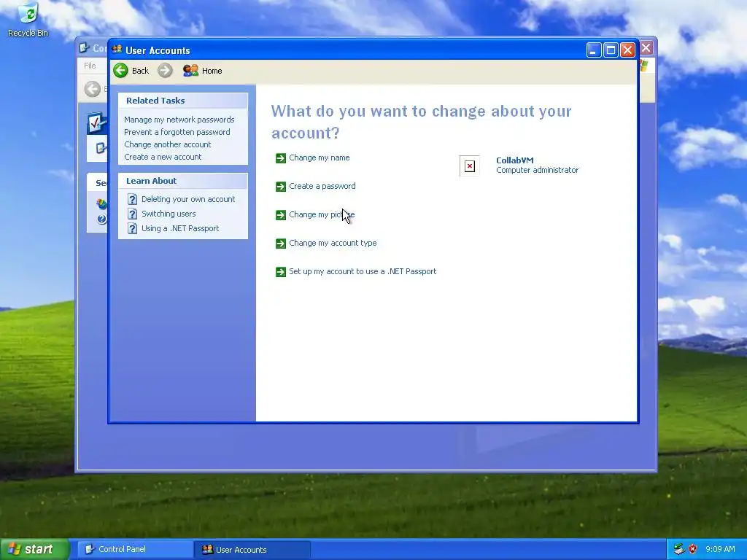Click the CollabVM account name

point(514,160)
